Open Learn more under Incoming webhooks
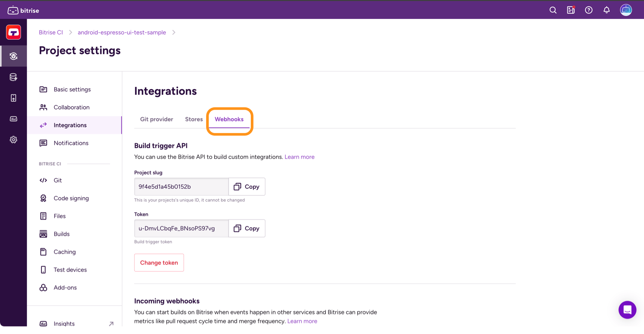Viewport: 644px width, 334px height. pyautogui.click(x=302, y=321)
